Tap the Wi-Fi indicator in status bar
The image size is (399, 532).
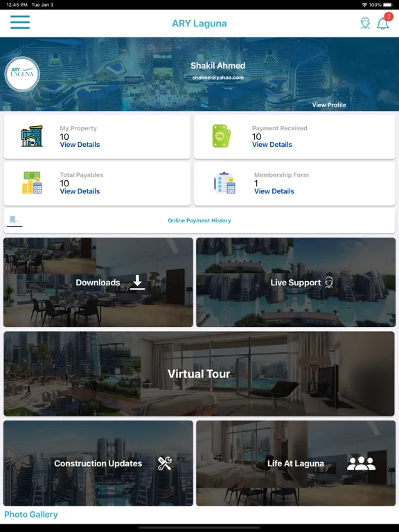(365, 5)
